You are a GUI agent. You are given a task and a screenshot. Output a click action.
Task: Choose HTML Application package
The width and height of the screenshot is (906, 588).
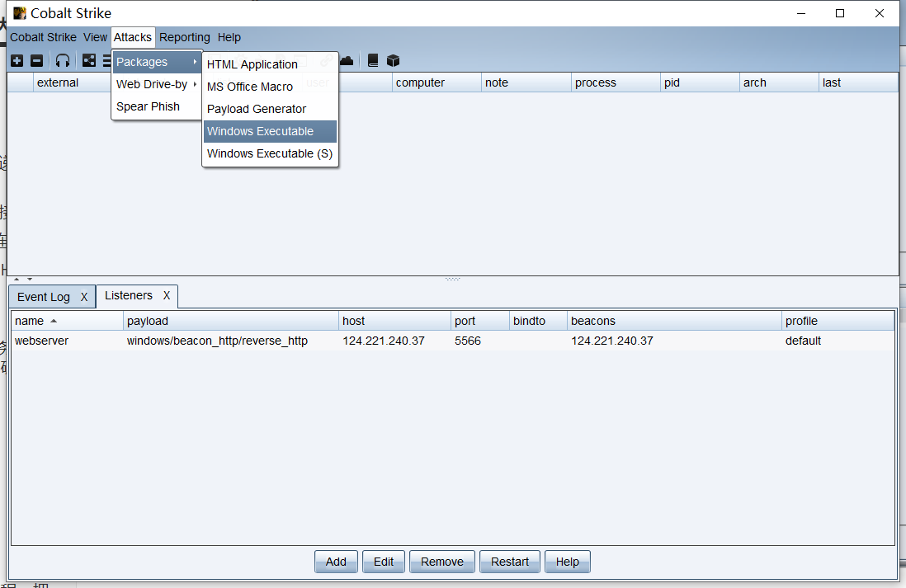tap(270, 64)
